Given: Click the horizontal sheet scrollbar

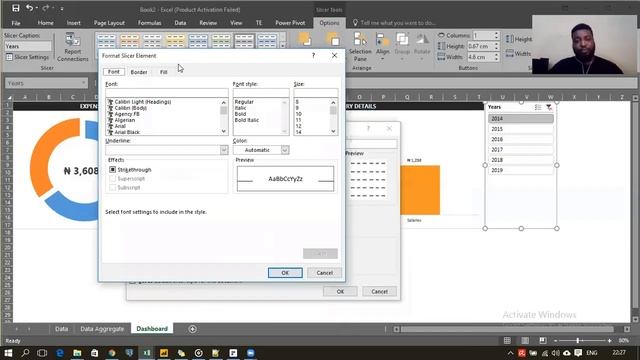Looking at the screenshot, I should [x=507, y=329].
